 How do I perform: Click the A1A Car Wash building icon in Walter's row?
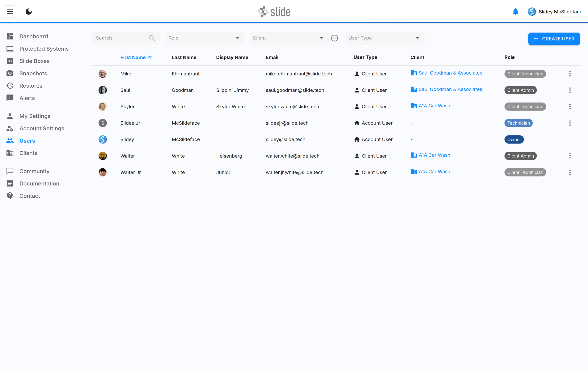[x=414, y=155]
